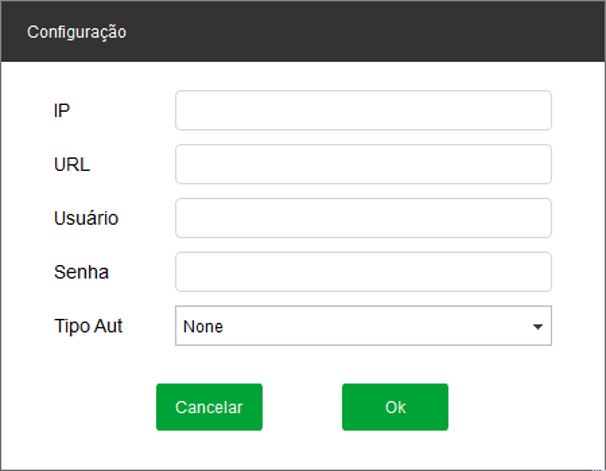Dismiss the dialog using Cancelar
This screenshot has width=606, height=471.
coord(209,407)
